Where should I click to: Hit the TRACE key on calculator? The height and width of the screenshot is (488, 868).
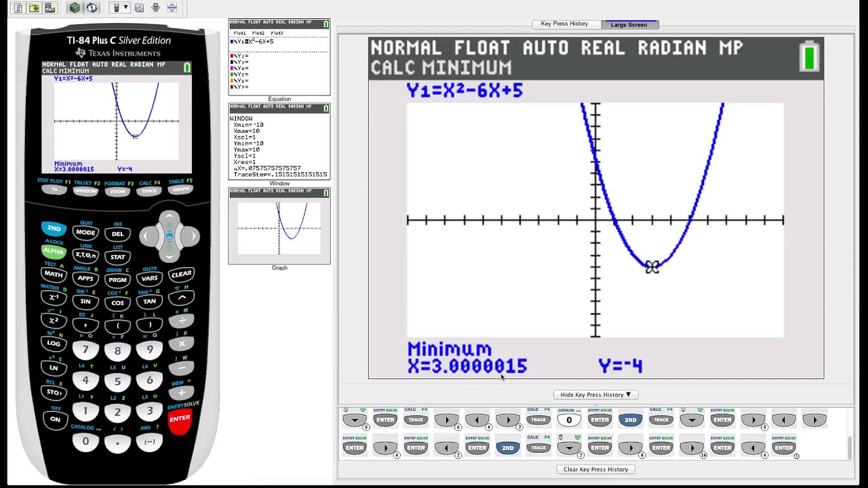149,190
